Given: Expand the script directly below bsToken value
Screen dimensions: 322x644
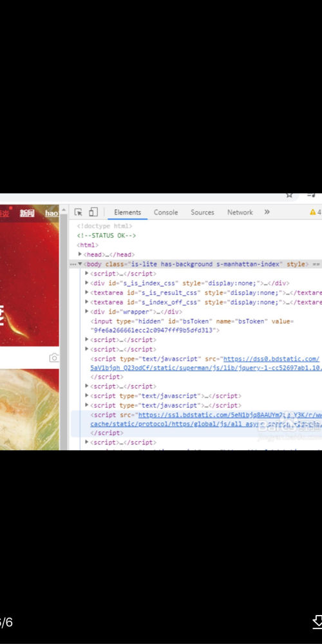Looking at the screenshot, I should (x=87, y=339).
